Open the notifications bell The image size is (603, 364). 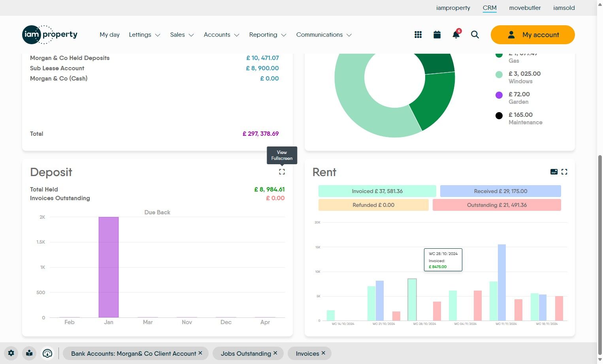click(456, 34)
